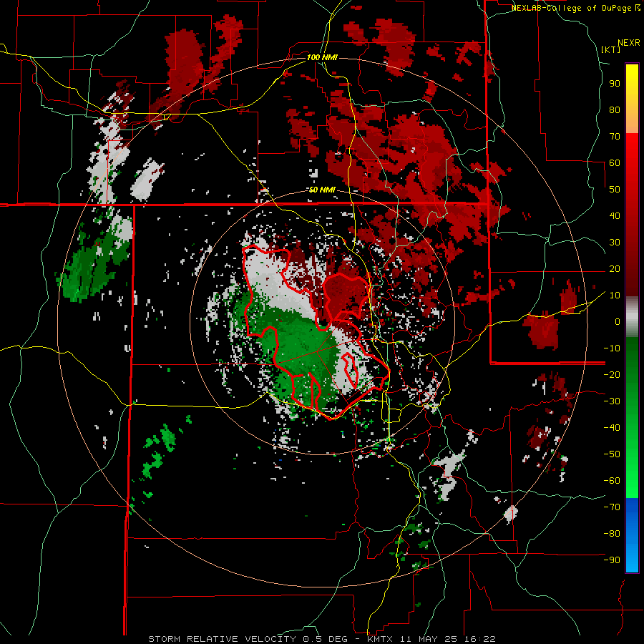This screenshot has height=644, width=644.
Task: Click the -80 value on the velocity scale
Action: pyautogui.click(x=612, y=534)
